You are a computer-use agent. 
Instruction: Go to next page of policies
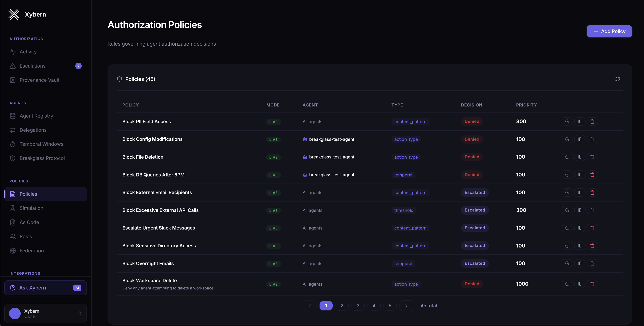(x=406, y=305)
